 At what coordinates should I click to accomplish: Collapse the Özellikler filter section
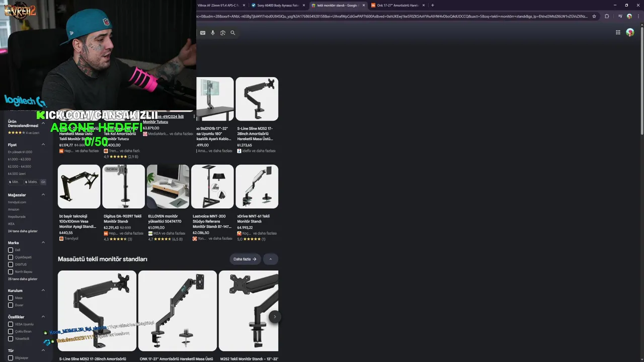coord(43,317)
